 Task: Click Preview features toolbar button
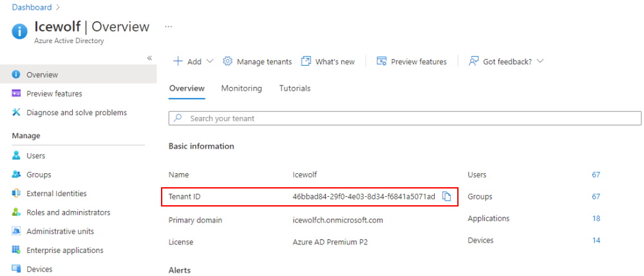pyautogui.click(x=412, y=61)
